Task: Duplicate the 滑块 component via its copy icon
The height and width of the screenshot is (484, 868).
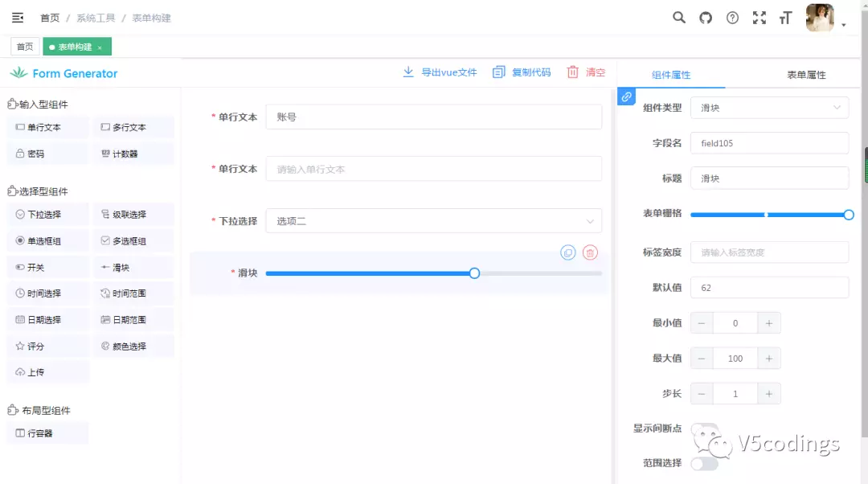Action: pyautogui.click(x=568, y=252)
